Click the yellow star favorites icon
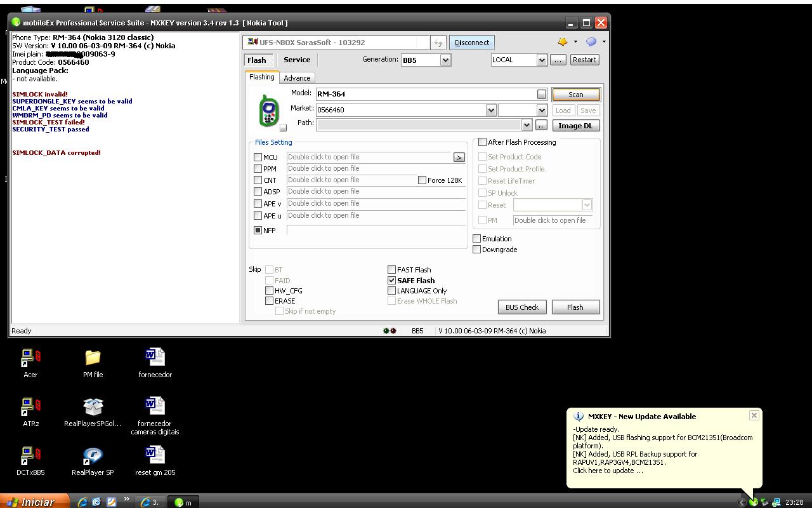The height and width of the screenshot is (508, 812). (563, 42)
